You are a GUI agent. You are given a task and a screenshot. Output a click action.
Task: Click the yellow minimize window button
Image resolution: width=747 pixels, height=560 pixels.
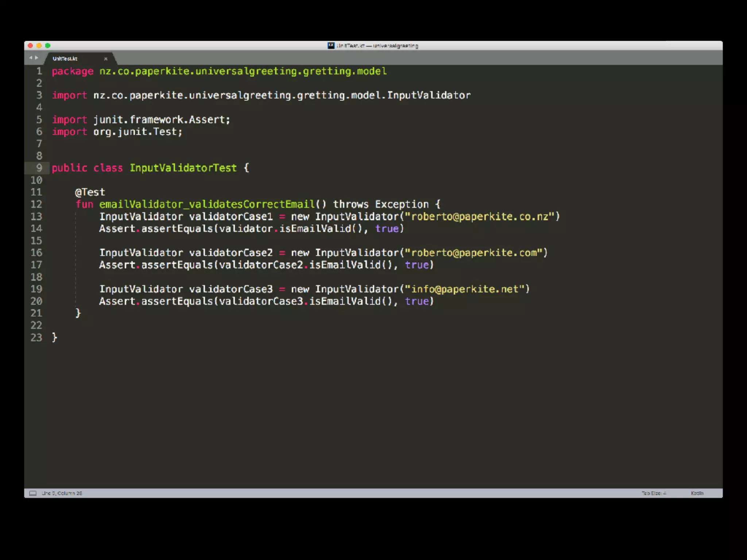coord(39,46)
